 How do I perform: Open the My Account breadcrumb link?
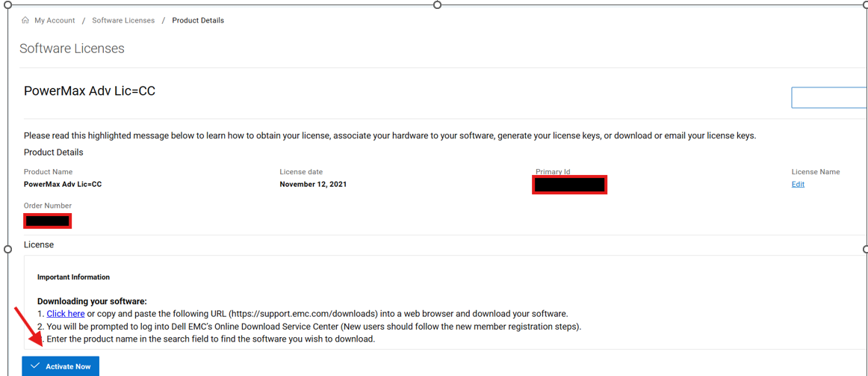[55, 20]
